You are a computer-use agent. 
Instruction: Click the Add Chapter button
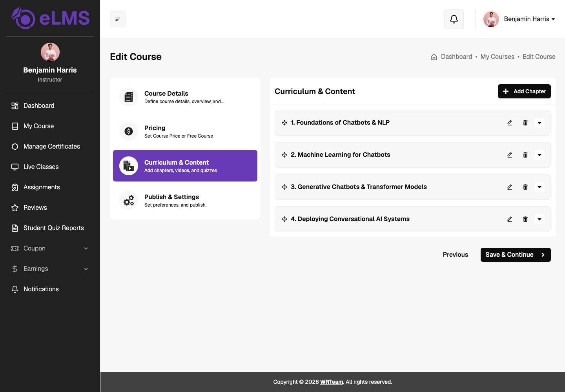(x=524, y=91)
